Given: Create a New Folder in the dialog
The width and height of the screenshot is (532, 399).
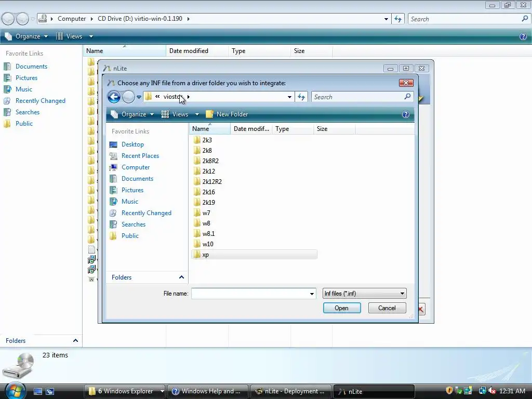Looking at the screenshot, I should (227, 114).
